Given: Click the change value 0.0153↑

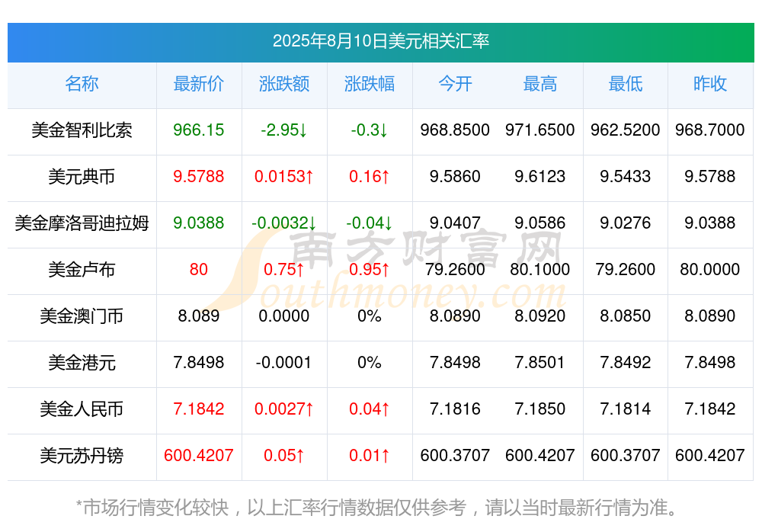Looking at the screenshot, I should pyautogui.click(x=283, y=177).
